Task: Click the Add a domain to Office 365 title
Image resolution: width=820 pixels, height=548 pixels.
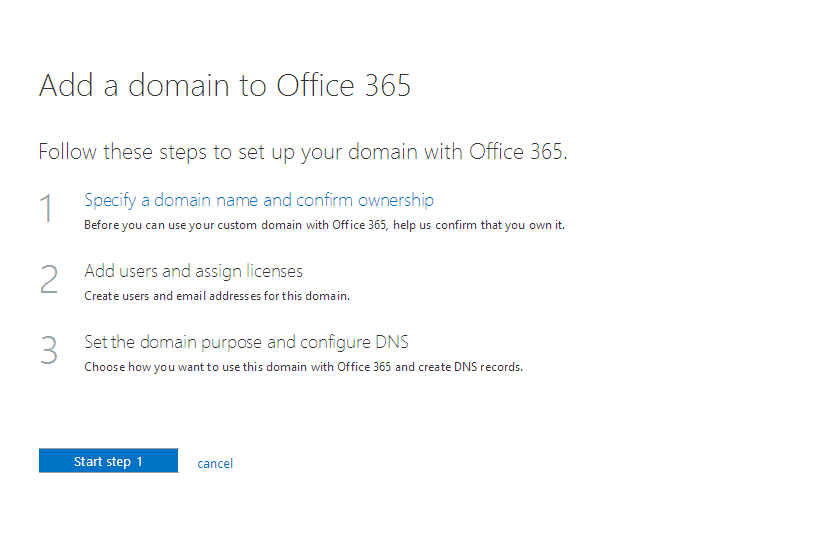Action: [x=225, y=85]
